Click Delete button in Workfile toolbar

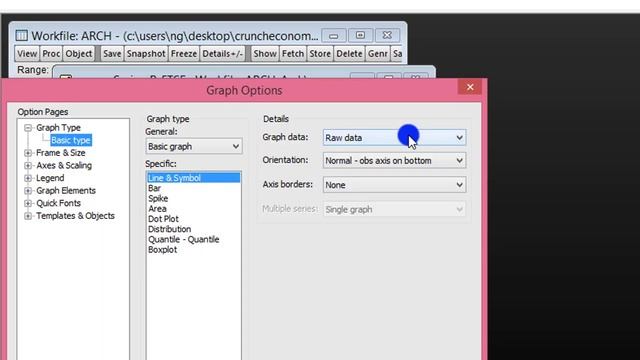coord(349,54)
